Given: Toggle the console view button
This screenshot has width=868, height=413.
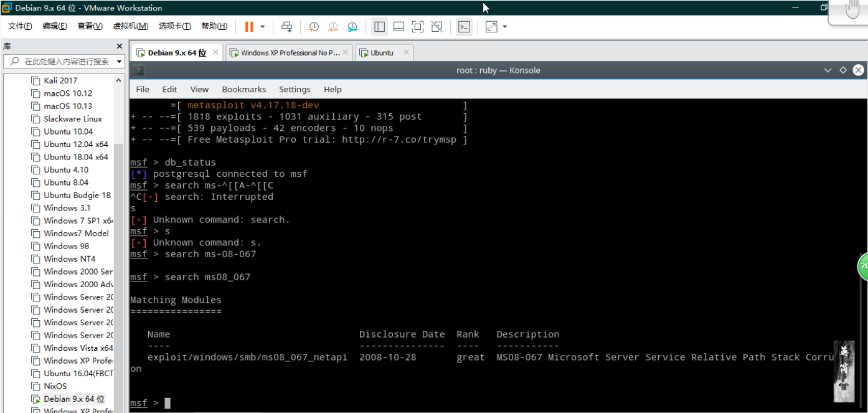Looking at the screenshot, I should click(464, 27).
